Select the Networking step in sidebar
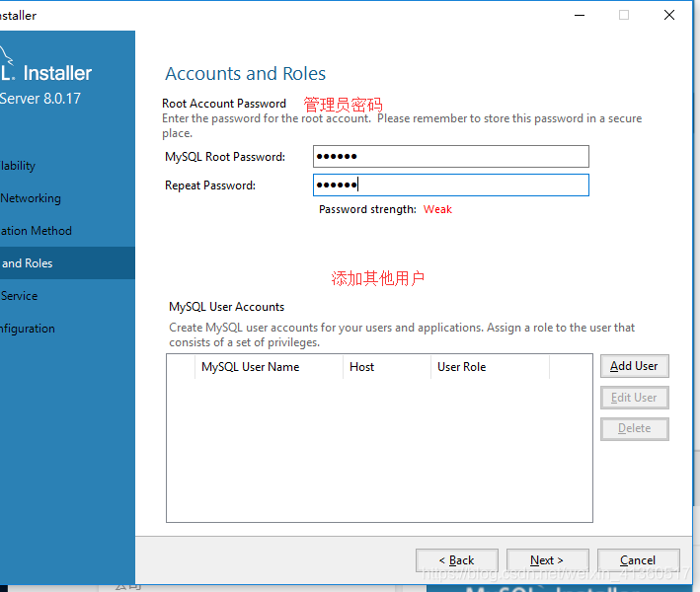700x592 pixels. pyautogui.click(x=67, y=198)
